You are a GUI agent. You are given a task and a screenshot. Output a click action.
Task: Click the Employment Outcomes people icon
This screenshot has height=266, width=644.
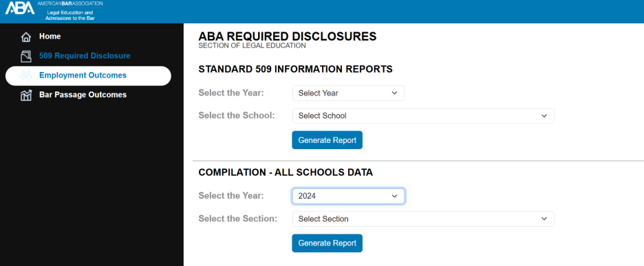(26, 76)
